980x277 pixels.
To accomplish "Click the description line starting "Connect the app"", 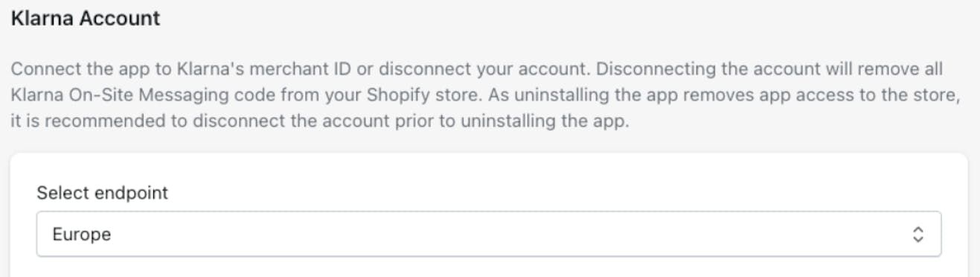I will 477,69.
